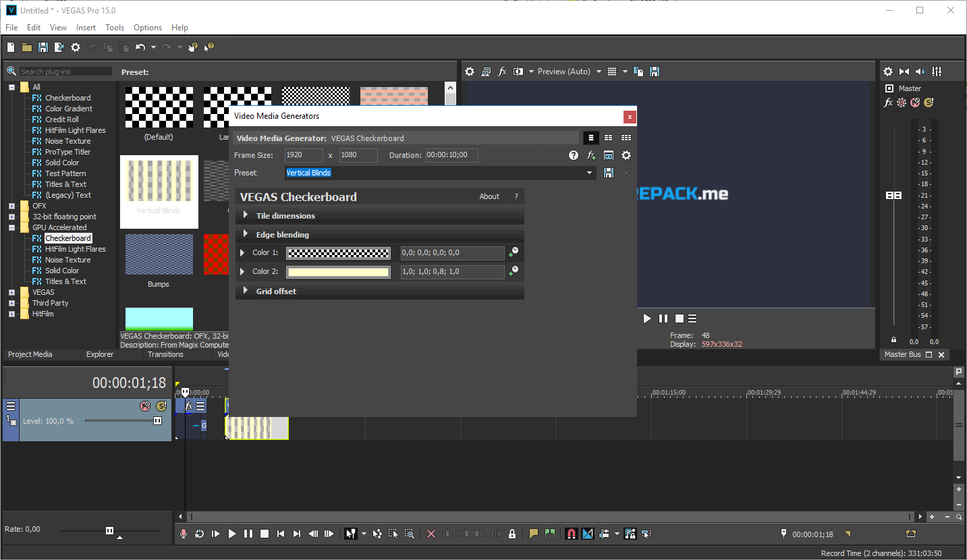This screenshot has width=967, height=560.
Task: Insert a marker with yellow flag icon
Action: tap(534, 534)
